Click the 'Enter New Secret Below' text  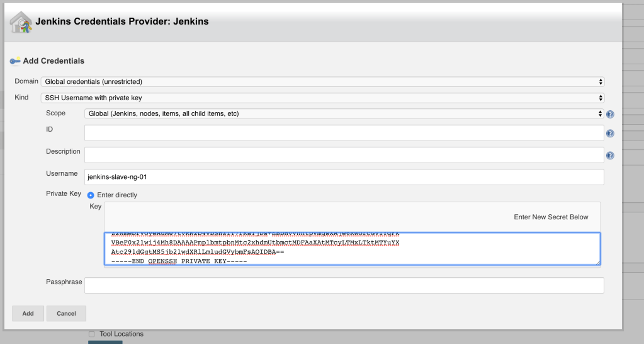(x=551, y=217)
